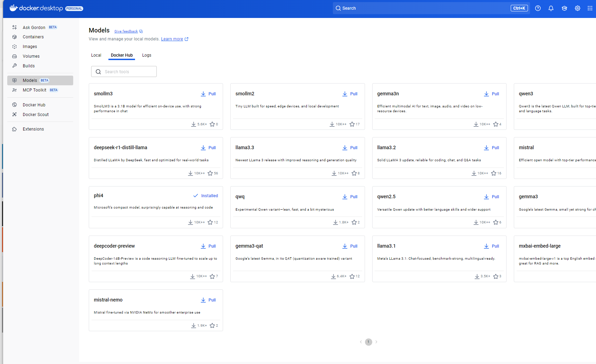This screenshot has width=596, height=364.
Task: Pull the llama3.1 model
Action: (x=491, y=246)
